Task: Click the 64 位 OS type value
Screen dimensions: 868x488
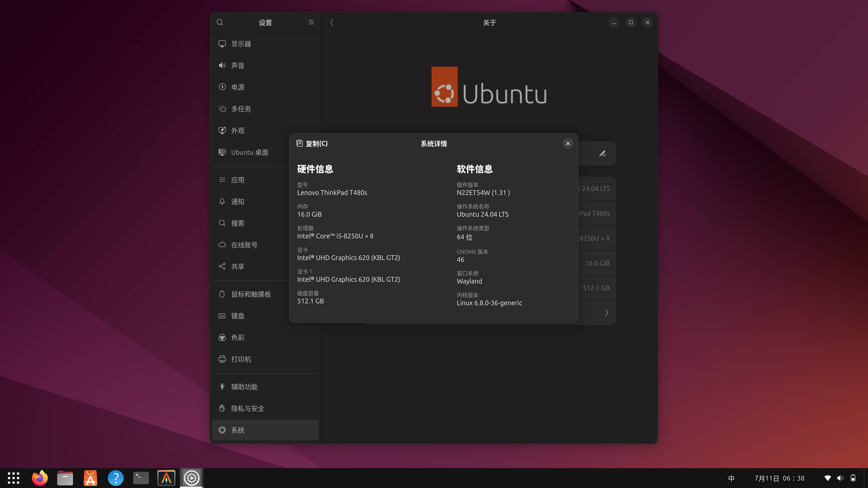Action: coord(464,237)
